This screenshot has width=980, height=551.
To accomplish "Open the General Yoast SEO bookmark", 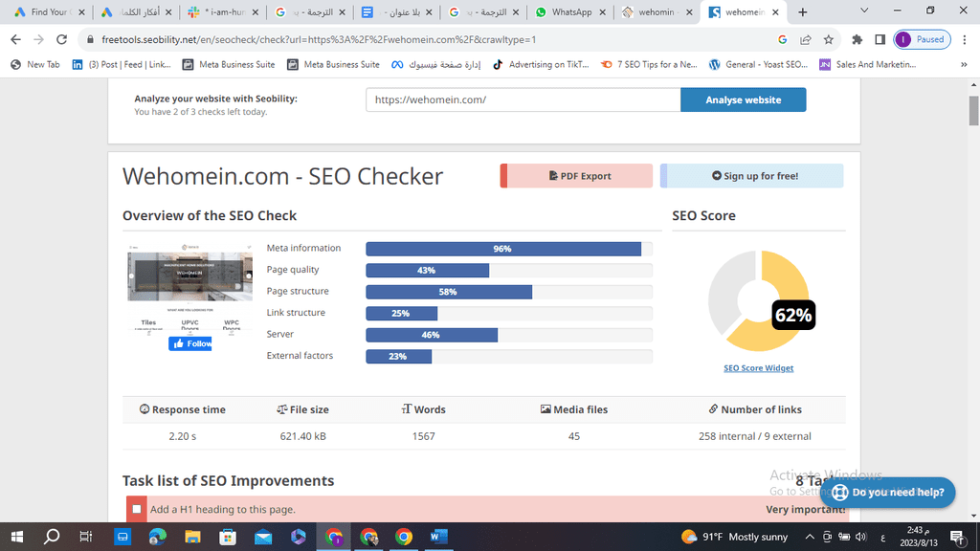I will click(758, 64).
